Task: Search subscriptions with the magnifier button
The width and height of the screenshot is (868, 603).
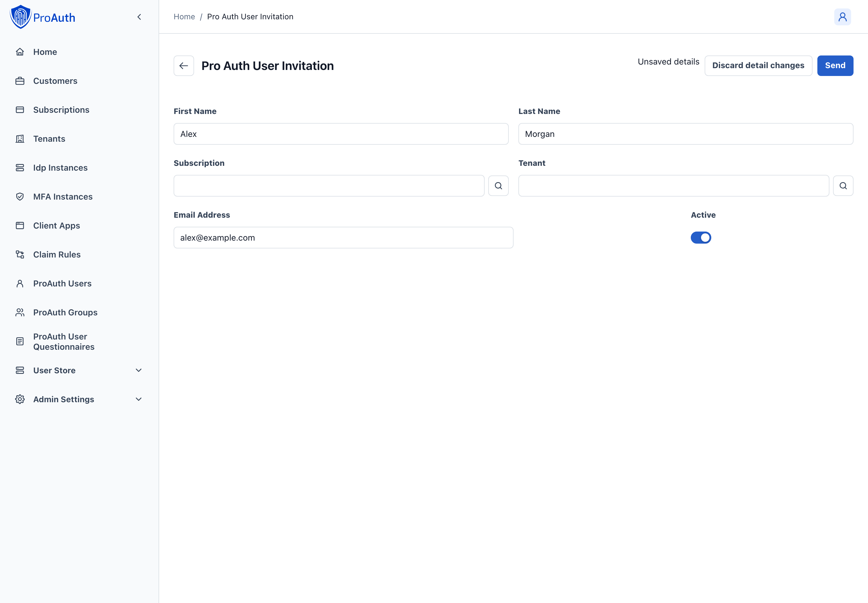Action: (498, 186)
